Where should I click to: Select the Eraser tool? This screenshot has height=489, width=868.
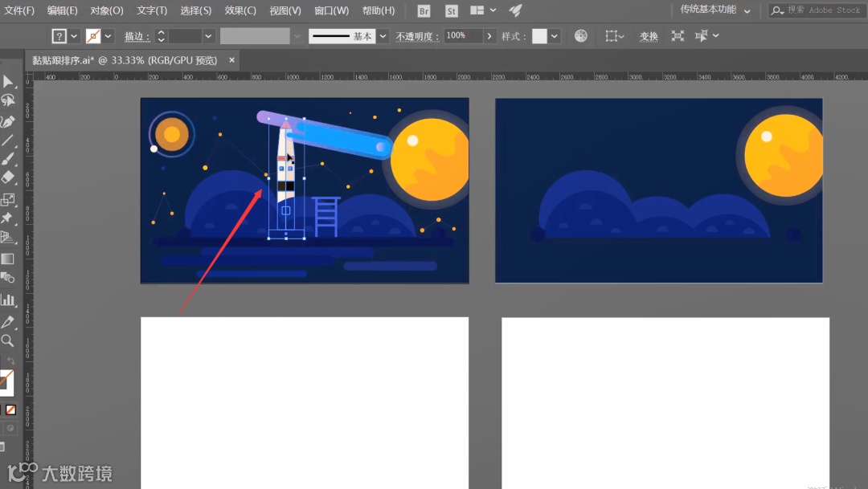pos(8,177)
